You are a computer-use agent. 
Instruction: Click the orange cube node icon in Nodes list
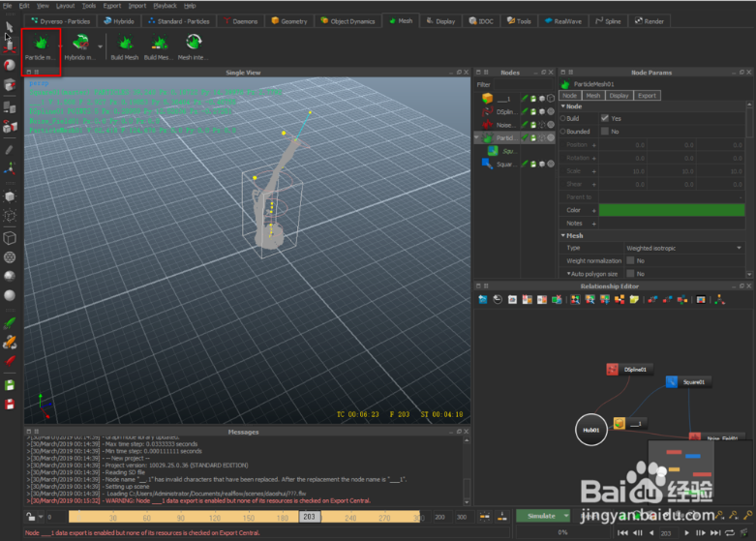point(488,99)
